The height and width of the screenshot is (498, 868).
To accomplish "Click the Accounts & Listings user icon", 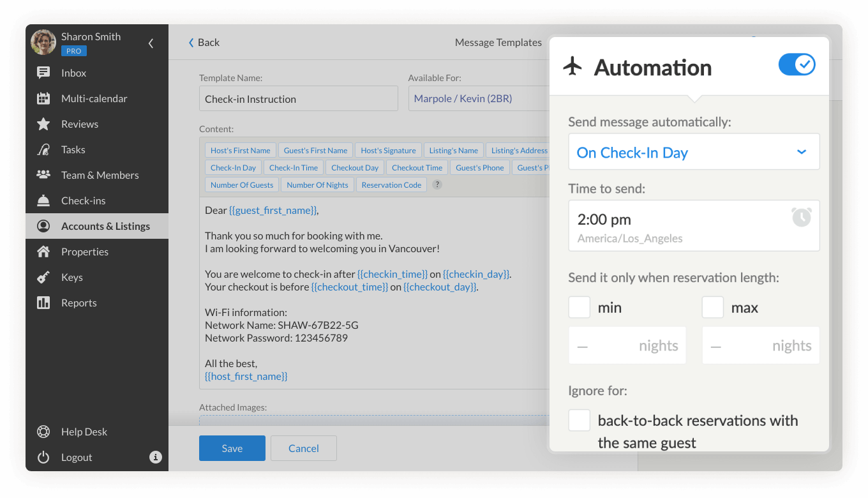I will [43, 226].
